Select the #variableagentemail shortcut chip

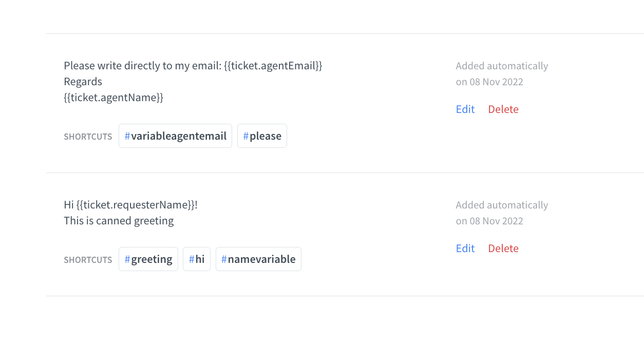coord(175,136)
